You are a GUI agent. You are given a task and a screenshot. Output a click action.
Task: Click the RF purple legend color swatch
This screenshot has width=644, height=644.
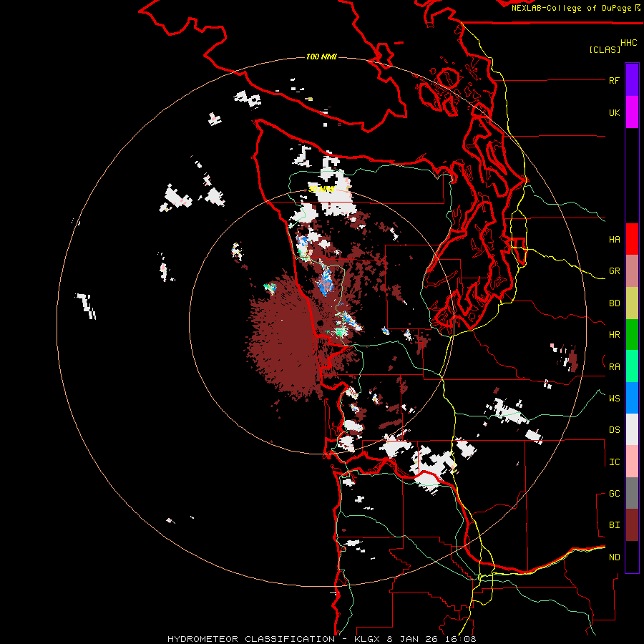point(632,80)
